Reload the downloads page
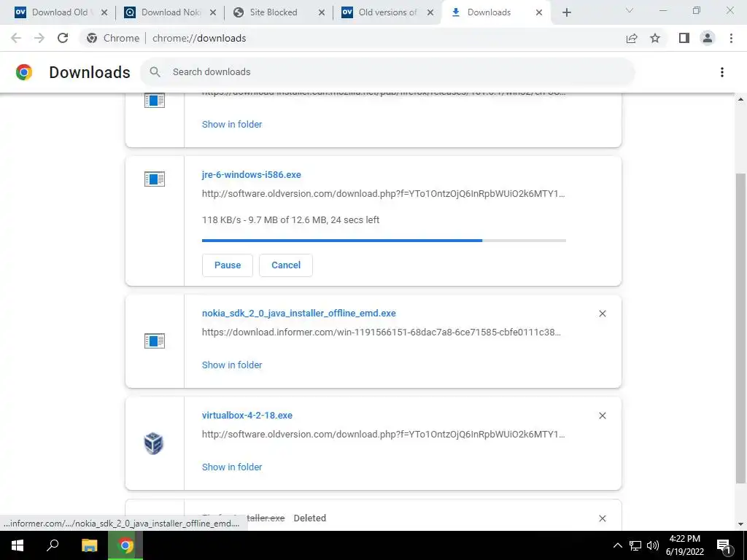 tap(63, 38)
